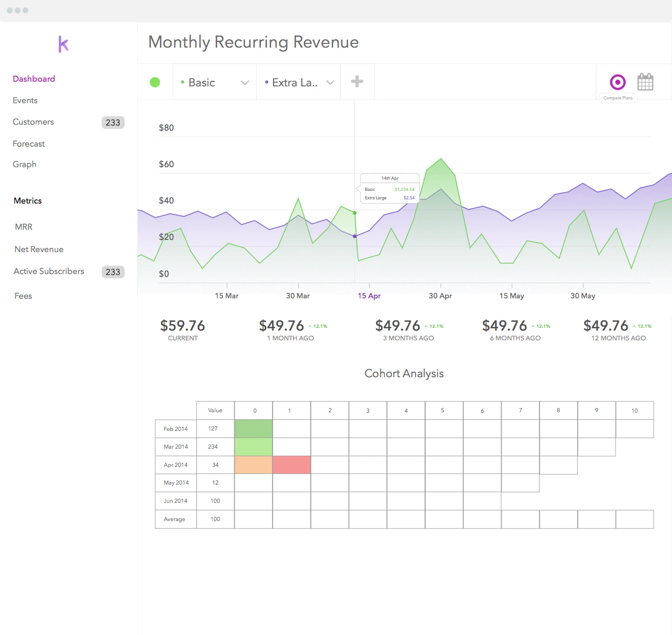Select the 15 Apr timeline label
Image resolution: width=672 pixels, height=635 pixels.
[x=369, y=296]
